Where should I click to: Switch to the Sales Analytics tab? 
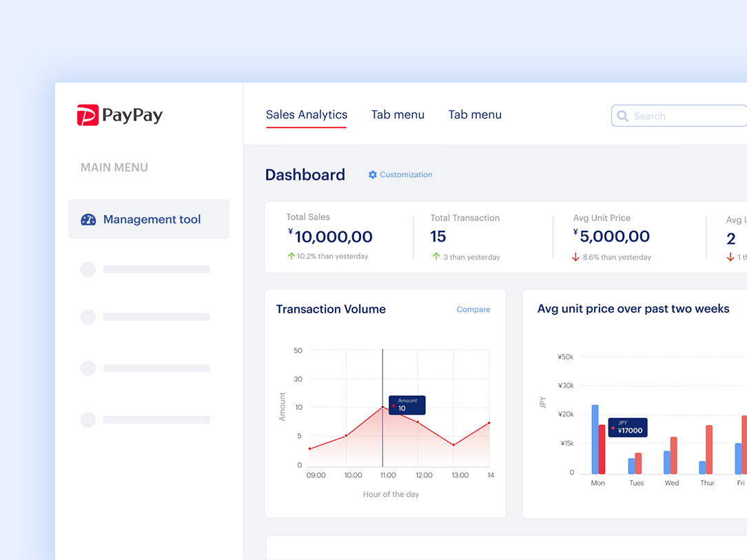point(306,114)
